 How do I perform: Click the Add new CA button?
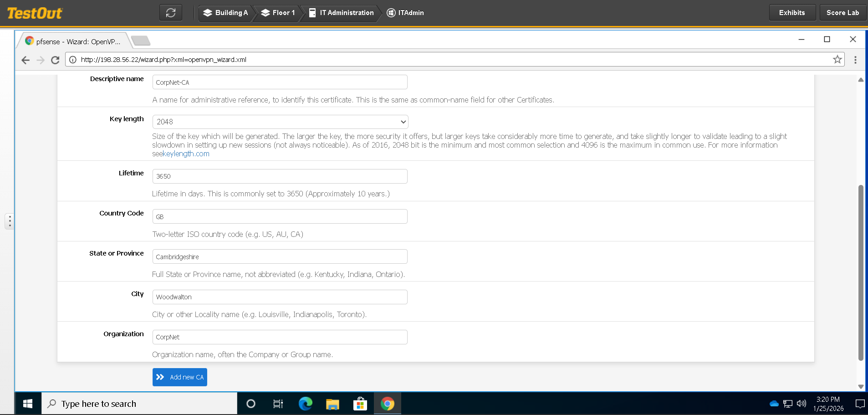[180, 377]
